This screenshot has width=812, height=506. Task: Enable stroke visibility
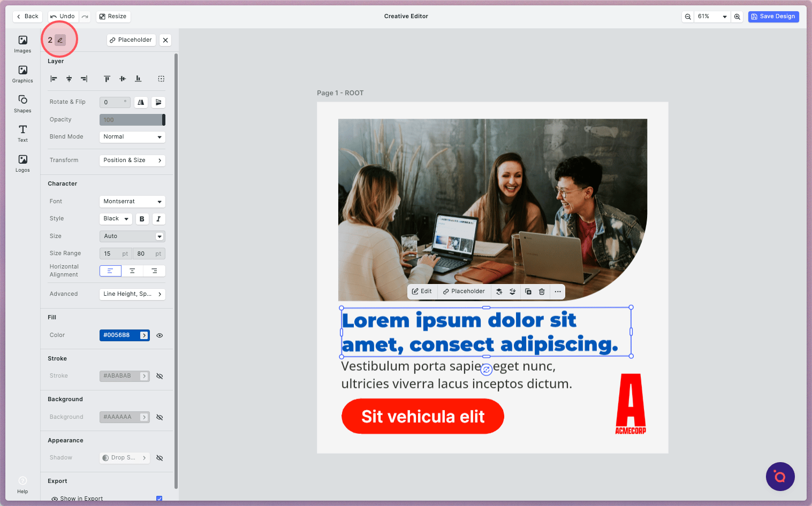click(160, 376)
